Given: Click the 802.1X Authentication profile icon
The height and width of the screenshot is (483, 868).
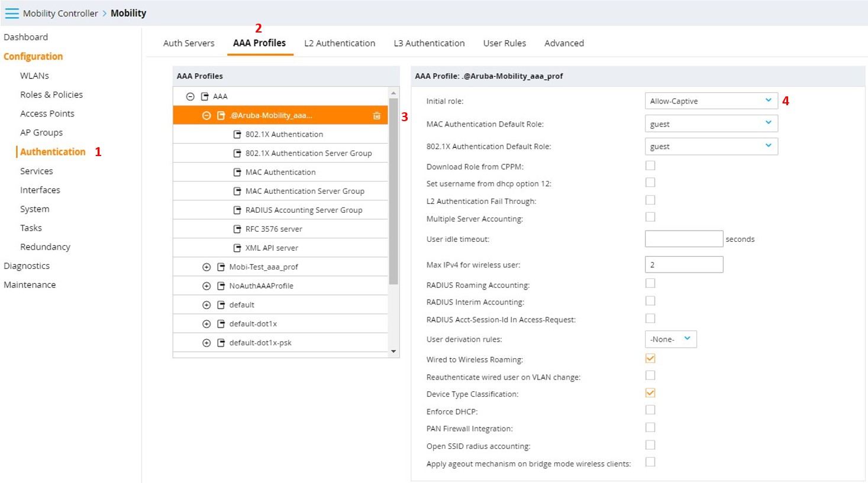Looking at the screenshot, I should click(x=237, y=135).
